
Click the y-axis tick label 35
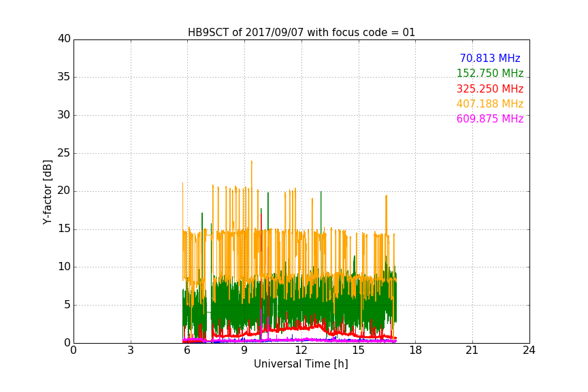pyautogui.click(x=64, y=77)
